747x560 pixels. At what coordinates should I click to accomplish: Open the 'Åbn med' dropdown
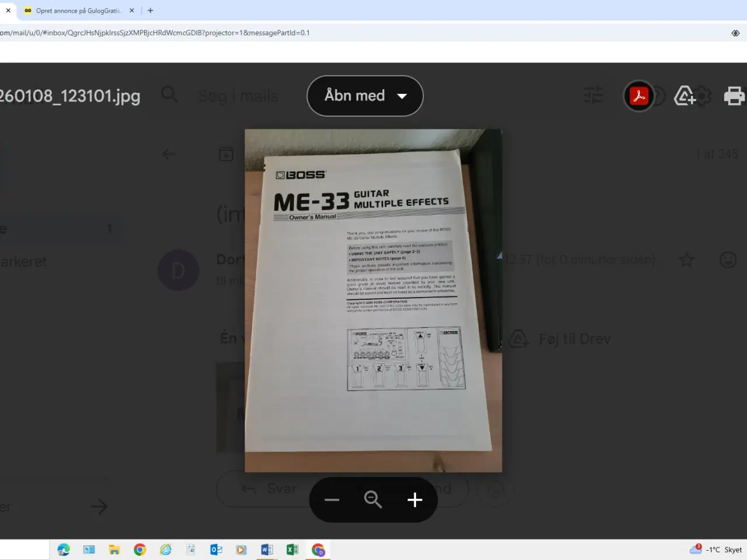coord(365,96)
